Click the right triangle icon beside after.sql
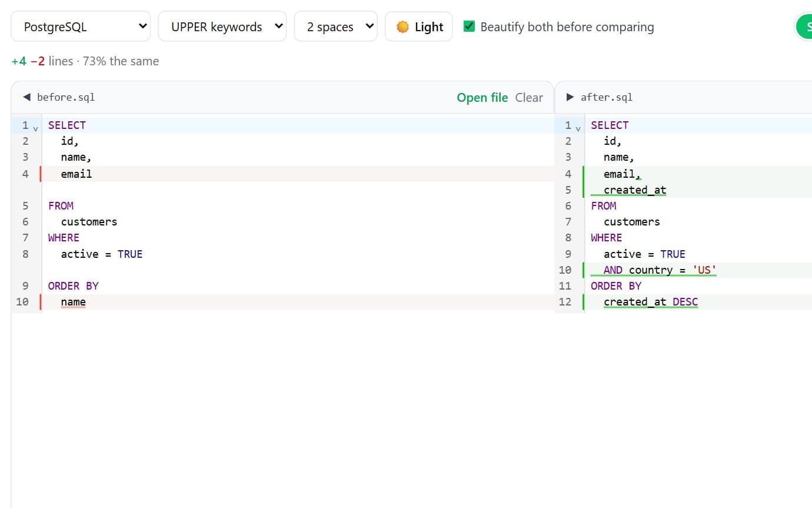 [570, 97]
